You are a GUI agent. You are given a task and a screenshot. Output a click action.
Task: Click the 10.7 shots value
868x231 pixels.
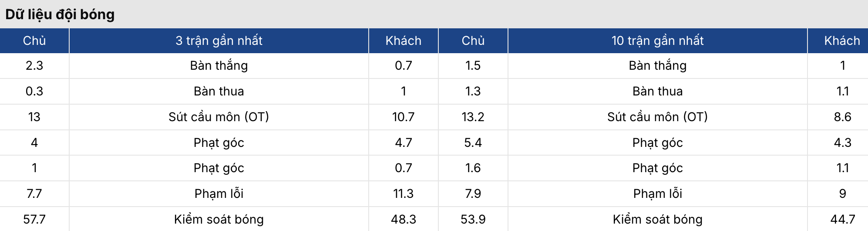[403, 117]
